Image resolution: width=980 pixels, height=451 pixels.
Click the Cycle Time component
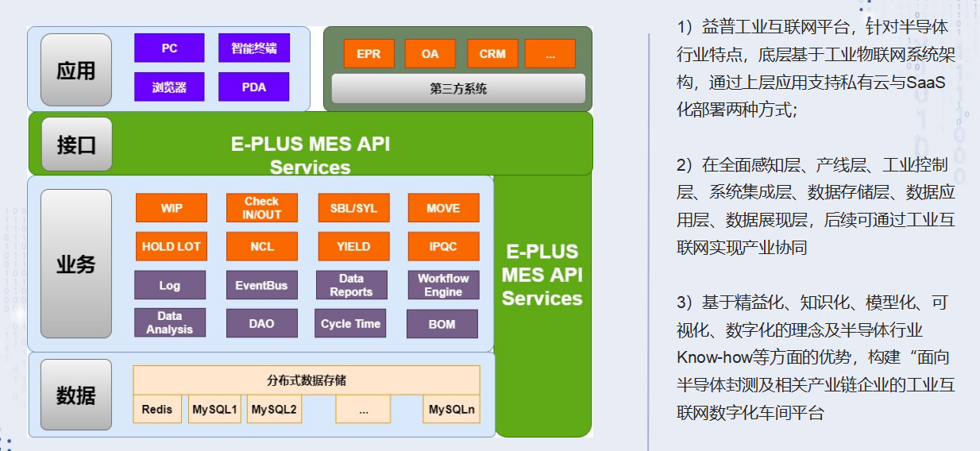[351, 324]
